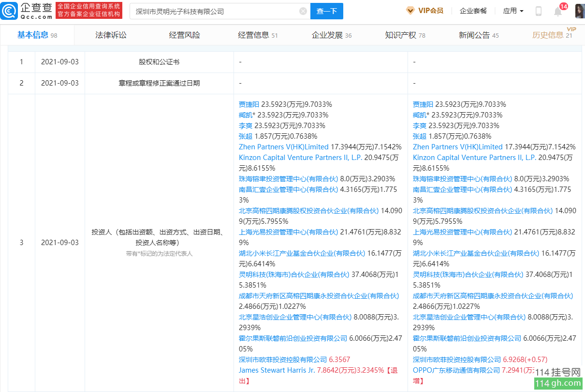
Task: Open 张超 in the right column
Action: (x=420, y=136)
